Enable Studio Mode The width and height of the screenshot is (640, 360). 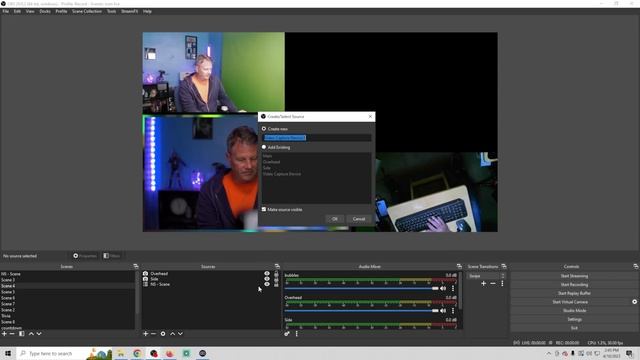pyautogui.click(x=574, y=311)
